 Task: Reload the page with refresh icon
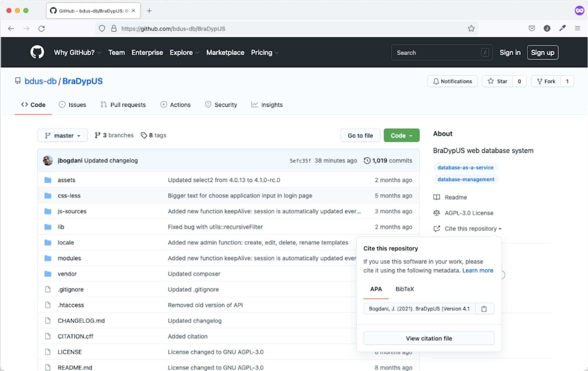tap(41, 29)
